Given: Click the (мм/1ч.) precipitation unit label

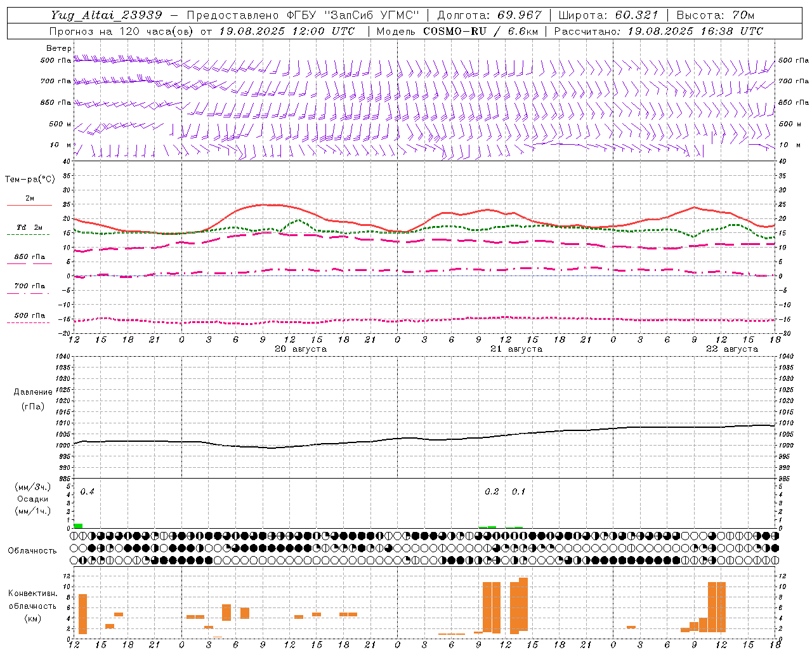Looking at the screenshot, I should pos(32,511).
